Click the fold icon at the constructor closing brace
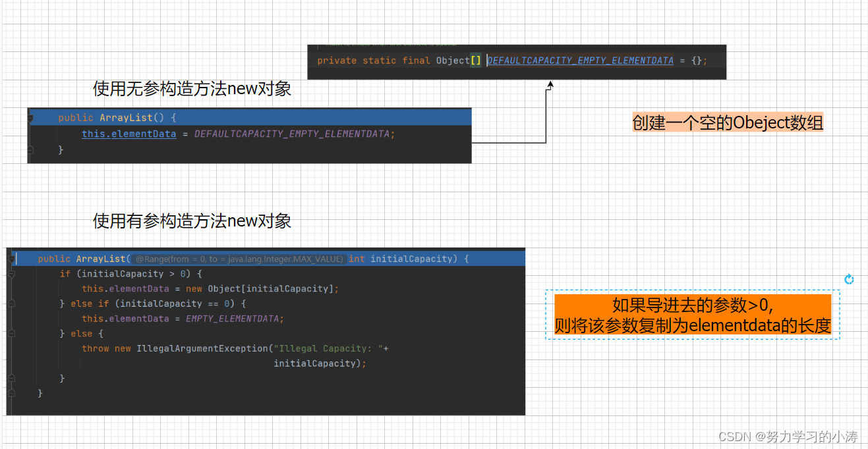Image resolution: width=868 pixels, height=449 pixels. tap(30, 149)
